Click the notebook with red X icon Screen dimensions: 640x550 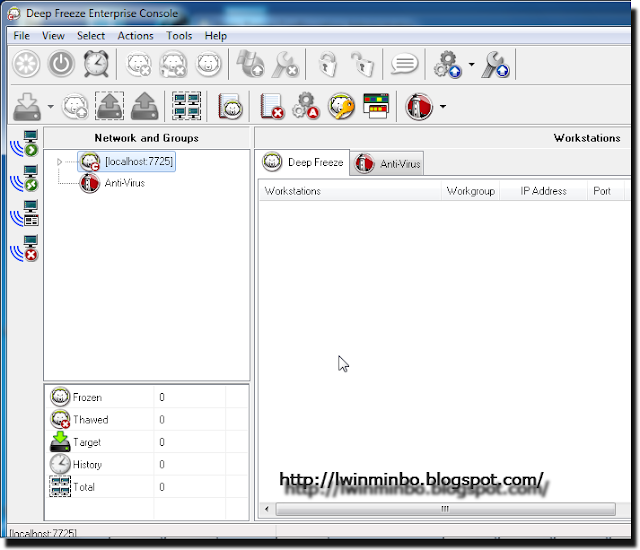point(272,106)
